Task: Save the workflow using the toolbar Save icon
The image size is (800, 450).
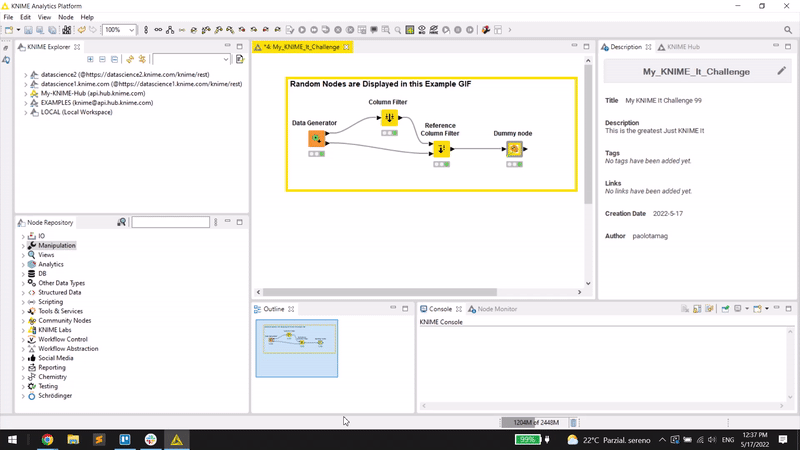Action: click(x=28, y=30)
